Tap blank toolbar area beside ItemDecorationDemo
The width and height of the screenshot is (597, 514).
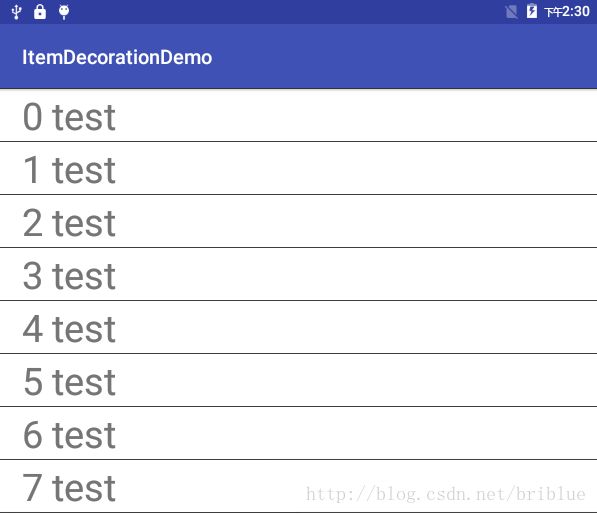coord(404,57)
